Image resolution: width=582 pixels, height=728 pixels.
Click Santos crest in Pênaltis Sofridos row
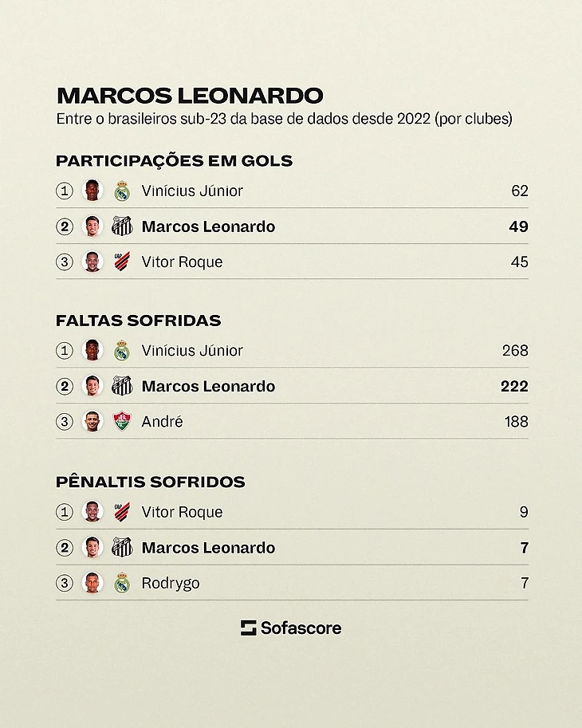[x=122, y=547]
